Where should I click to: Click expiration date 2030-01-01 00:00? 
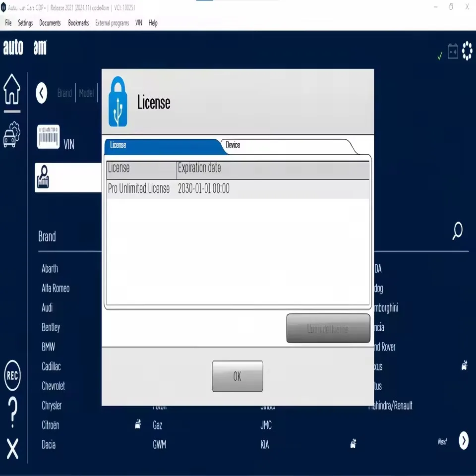(x=204, y=189)
